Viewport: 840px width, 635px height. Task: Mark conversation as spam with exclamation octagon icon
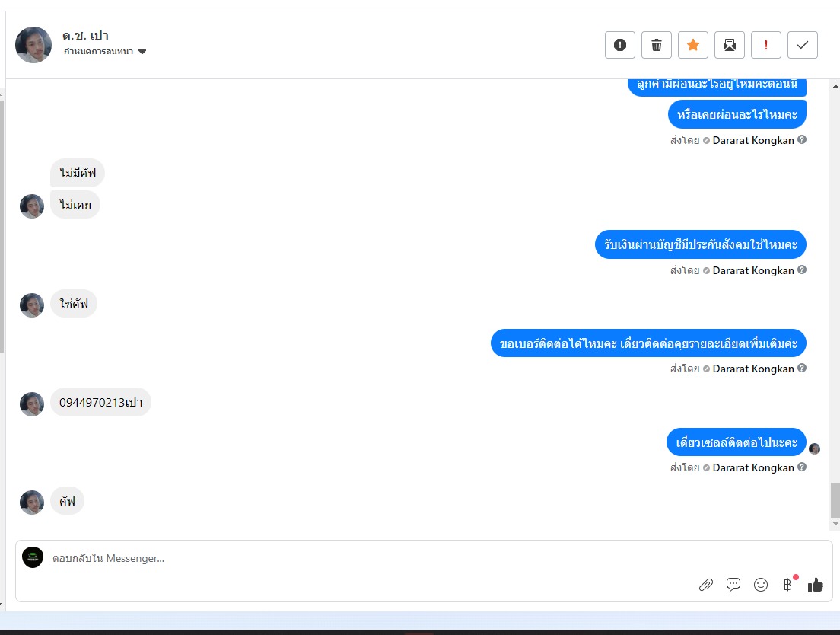[620, 45]
